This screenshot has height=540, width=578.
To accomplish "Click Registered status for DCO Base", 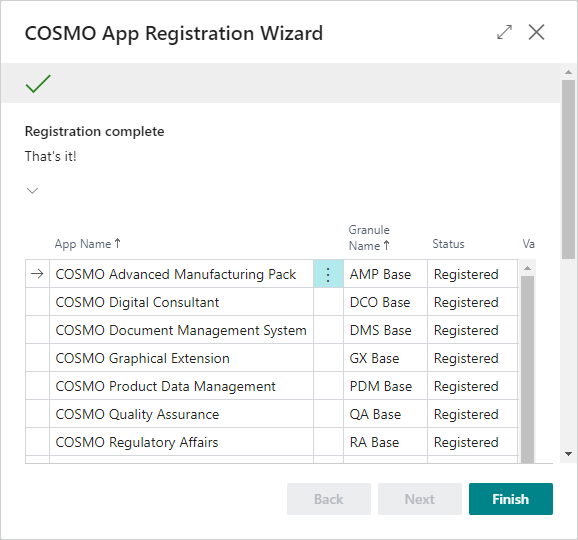I will 473,302.
